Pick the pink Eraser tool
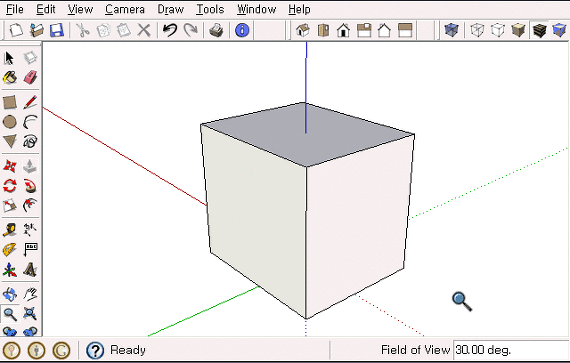This screenshot has width=570, height=363. (30, 77)
